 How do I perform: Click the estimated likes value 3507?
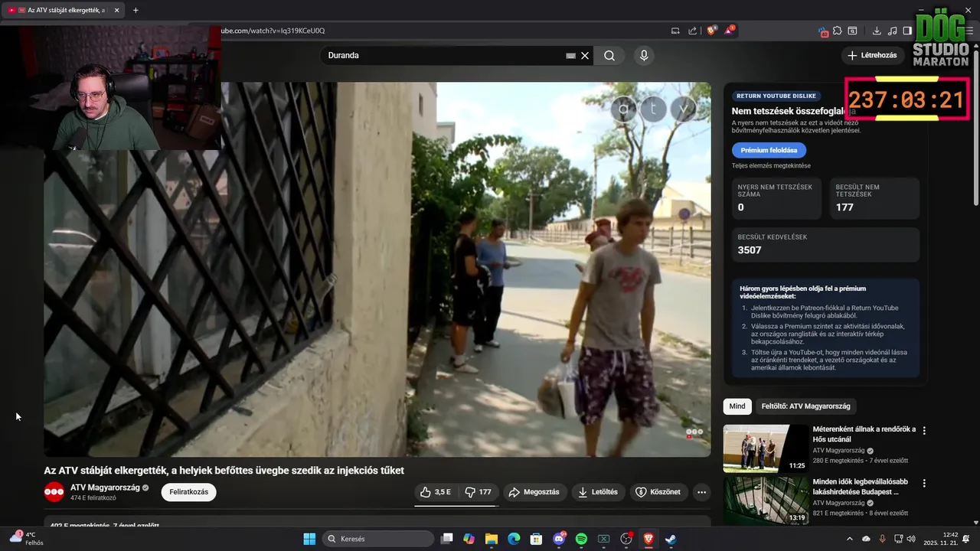pyautogui.click(x=750, y=250)
